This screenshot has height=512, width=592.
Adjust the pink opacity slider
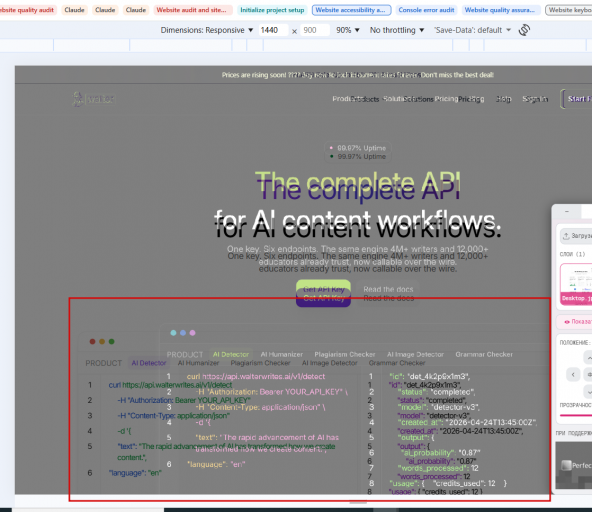point(576,415)
